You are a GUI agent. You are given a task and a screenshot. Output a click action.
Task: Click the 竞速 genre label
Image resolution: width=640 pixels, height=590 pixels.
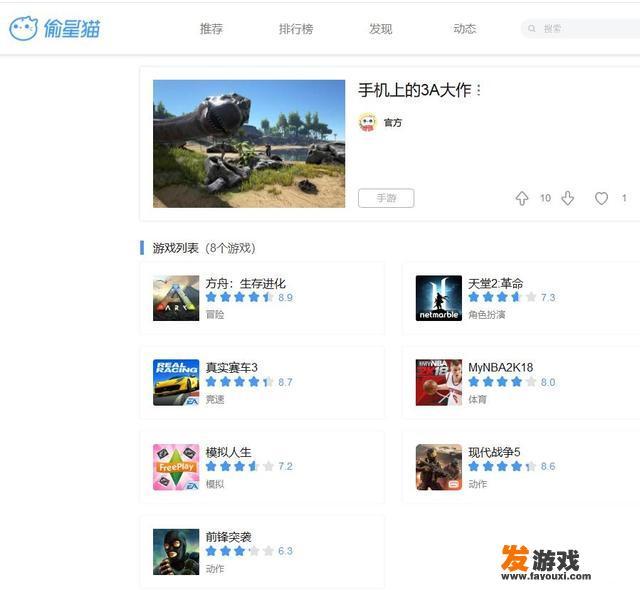[215, 399]
